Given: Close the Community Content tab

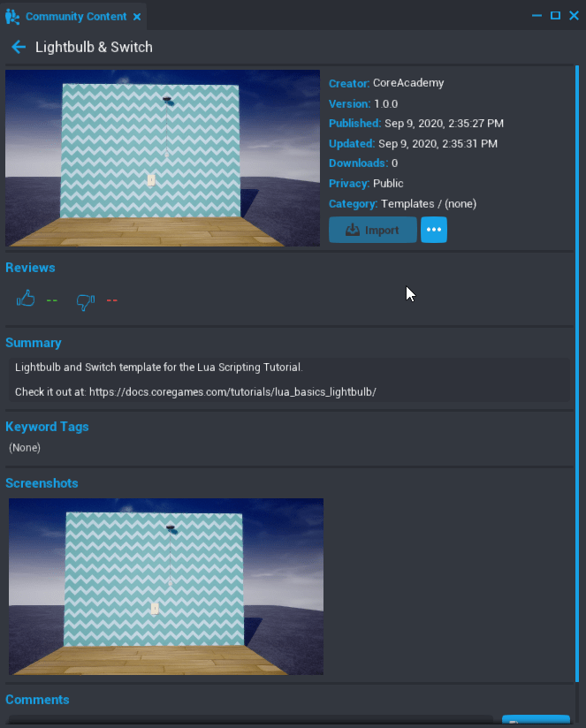Looking at the screenshot, I should pos(137,17).
